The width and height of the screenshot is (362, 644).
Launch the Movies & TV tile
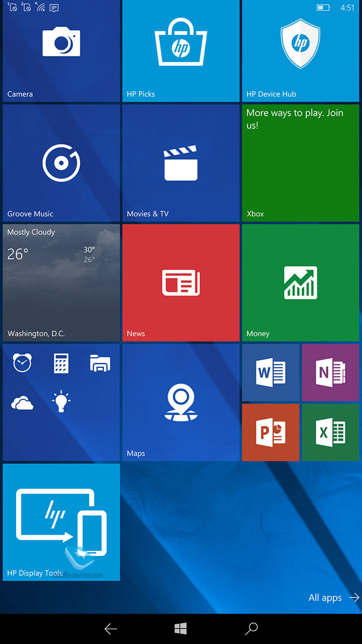(x=181, y=163)
